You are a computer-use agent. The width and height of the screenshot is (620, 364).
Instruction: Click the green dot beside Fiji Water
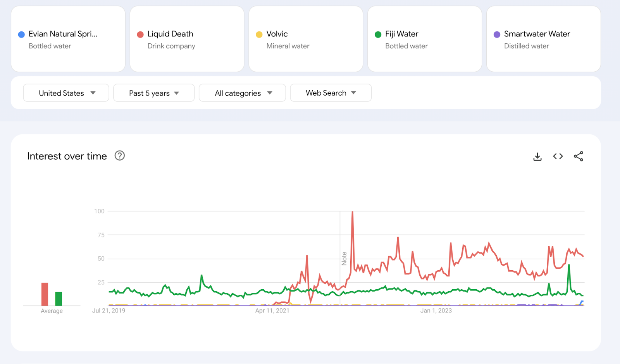tap(378, 34)
